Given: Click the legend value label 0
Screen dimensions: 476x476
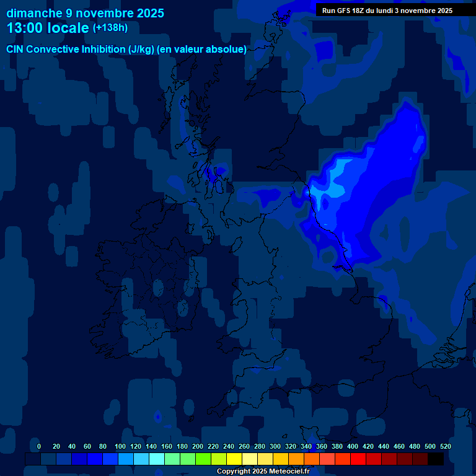Looking at the screenshot, I should click(39, 446).
